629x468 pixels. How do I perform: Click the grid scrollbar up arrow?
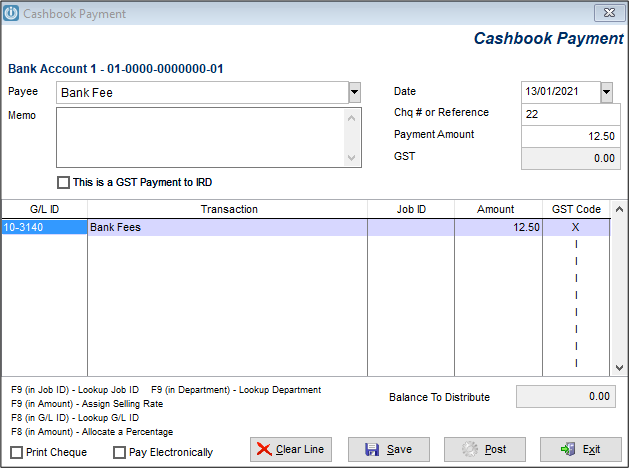[x=619, y=209]
